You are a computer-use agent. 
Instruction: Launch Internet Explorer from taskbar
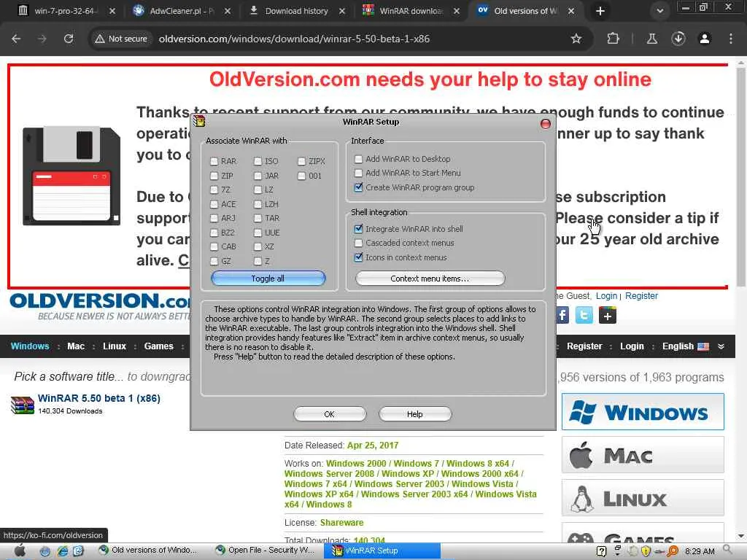[63, 551]
